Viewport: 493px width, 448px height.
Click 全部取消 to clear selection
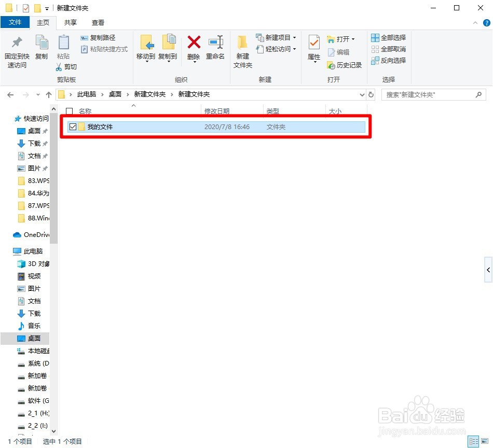tap(391, 49)
